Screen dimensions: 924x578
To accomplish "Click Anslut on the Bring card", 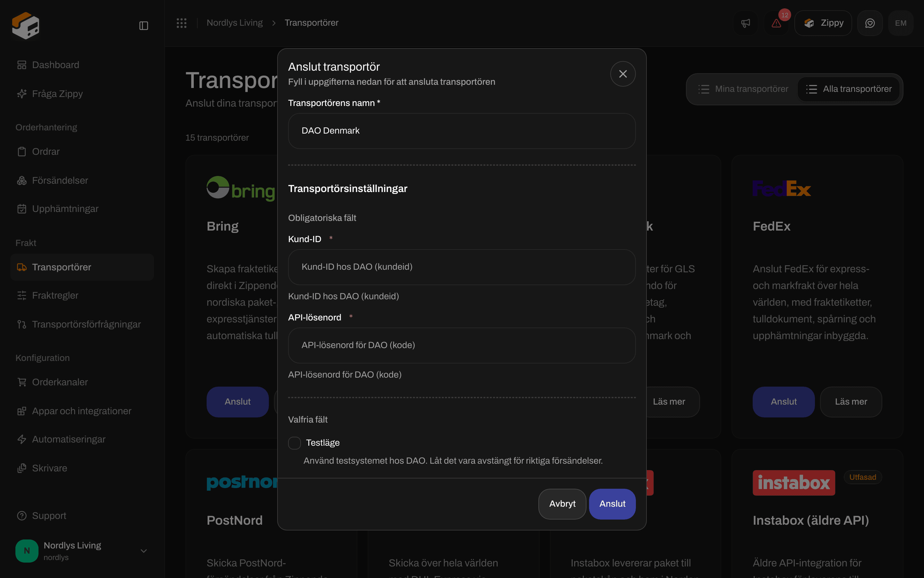I will point(237,402).
